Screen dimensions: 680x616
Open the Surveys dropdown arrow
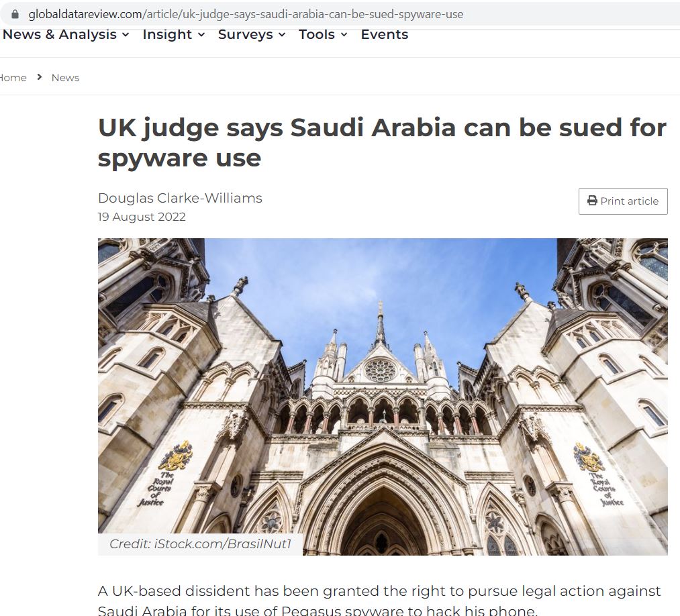[x=282, y=35]
